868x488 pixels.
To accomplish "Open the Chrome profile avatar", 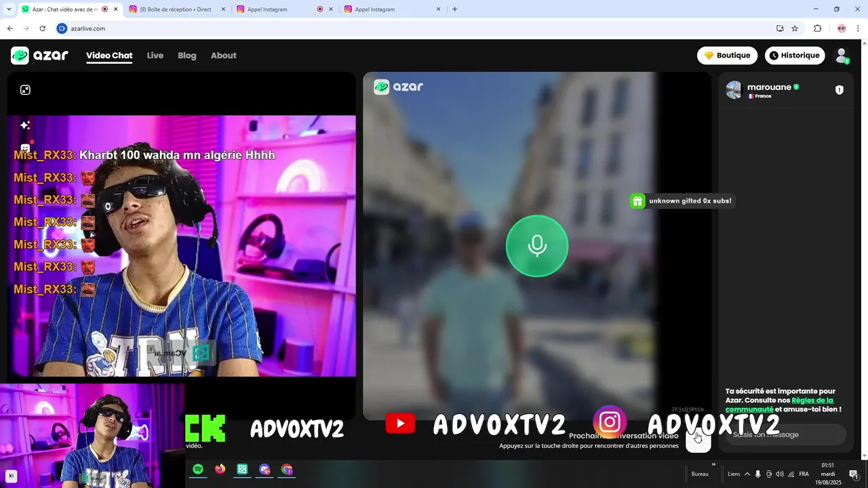I will click(842, 28).
